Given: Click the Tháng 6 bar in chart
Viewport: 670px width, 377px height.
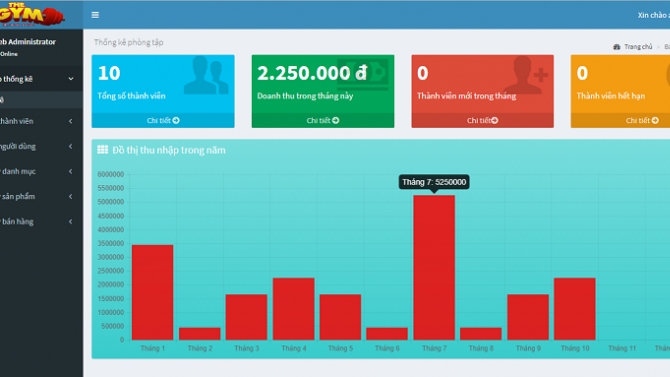Looking at the screenshot, I should point(387,334).
